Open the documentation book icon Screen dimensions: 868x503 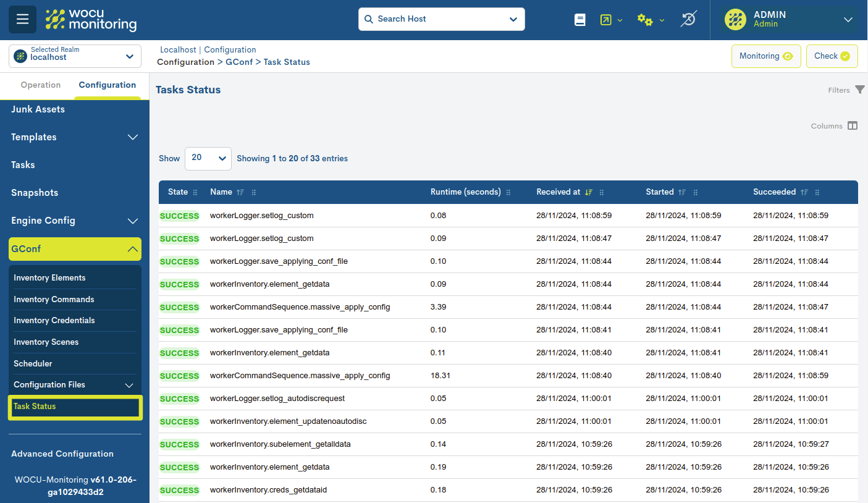tap(579, 20)
